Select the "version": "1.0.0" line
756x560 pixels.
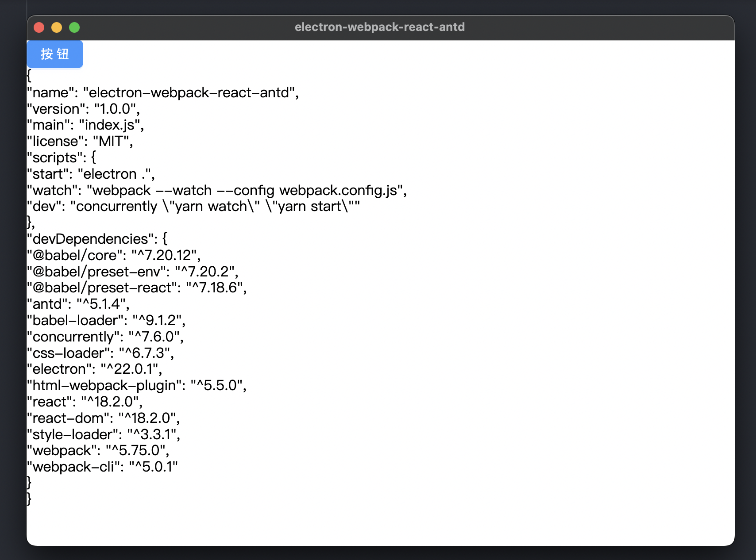coord(83,109)
